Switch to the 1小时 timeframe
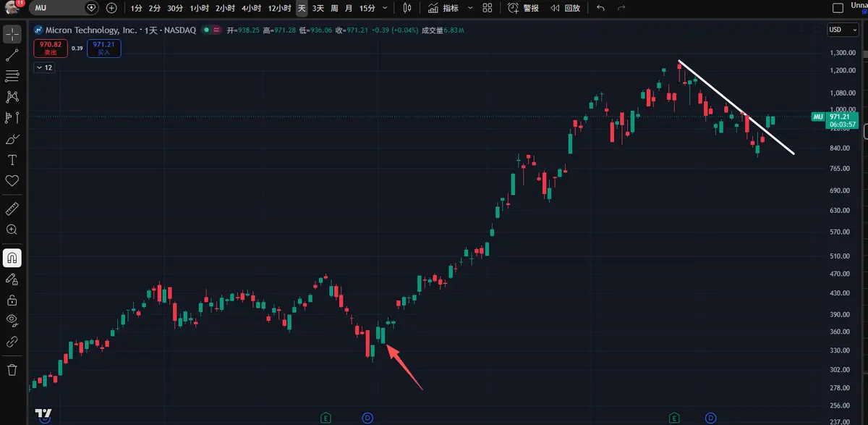 click(x=200, y=8)
